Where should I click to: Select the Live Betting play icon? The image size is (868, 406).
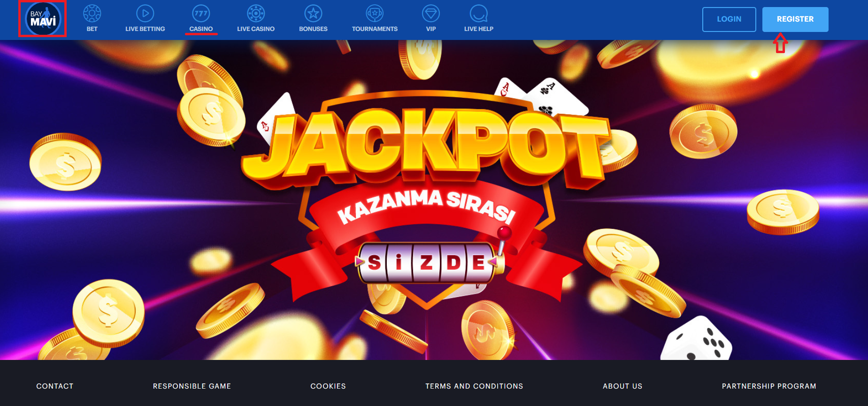[x=145, y=13]
